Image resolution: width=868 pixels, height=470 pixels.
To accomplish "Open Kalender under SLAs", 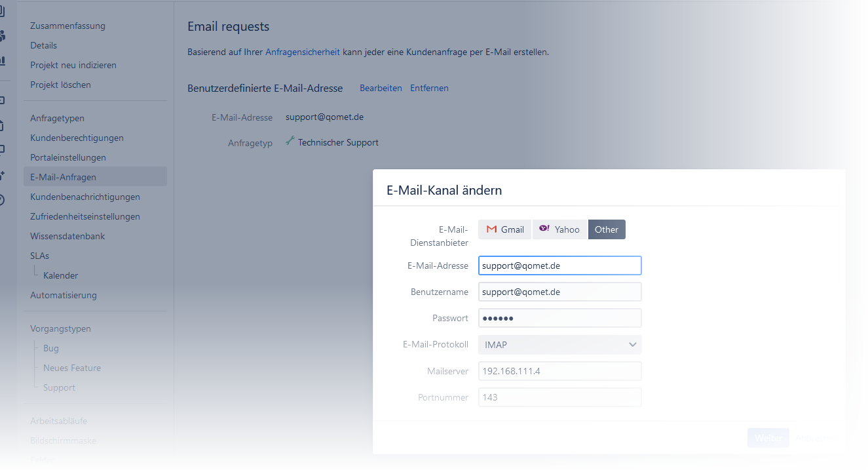I will tap(60, 276).
